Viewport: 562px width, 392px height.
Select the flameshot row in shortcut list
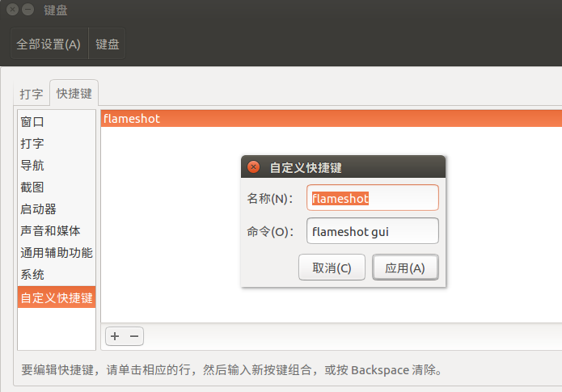(x=332, y=119)
